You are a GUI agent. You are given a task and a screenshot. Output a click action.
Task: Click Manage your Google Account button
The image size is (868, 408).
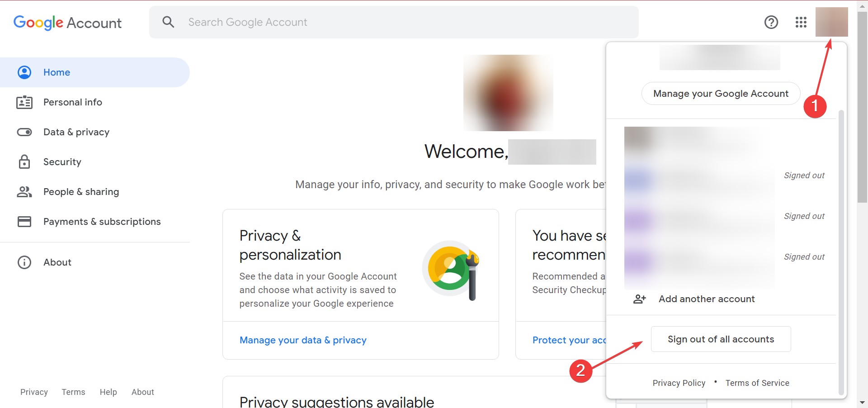click(721, 94)
